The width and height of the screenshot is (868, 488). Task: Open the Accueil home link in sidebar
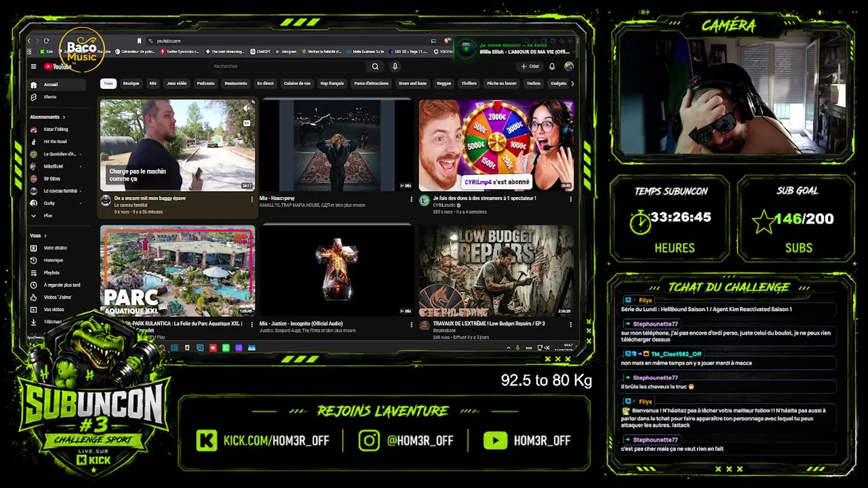57,85
